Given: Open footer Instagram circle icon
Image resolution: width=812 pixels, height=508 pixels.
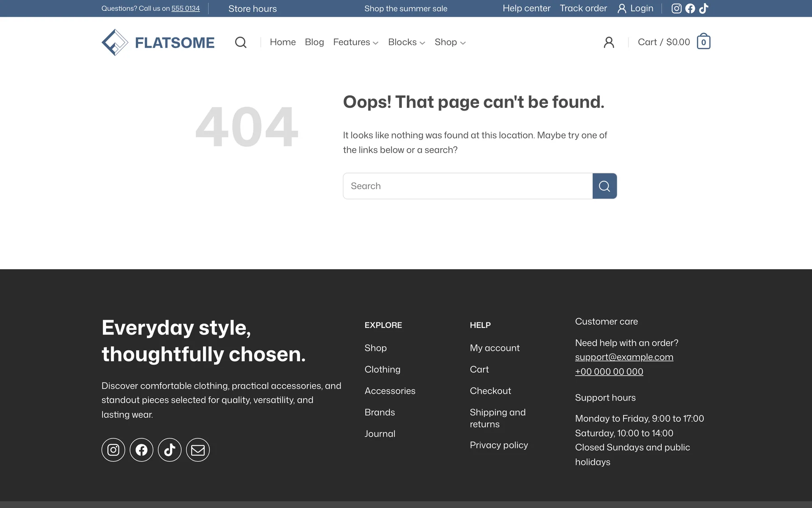Looking at the screenshot, I should click(113, 450).
